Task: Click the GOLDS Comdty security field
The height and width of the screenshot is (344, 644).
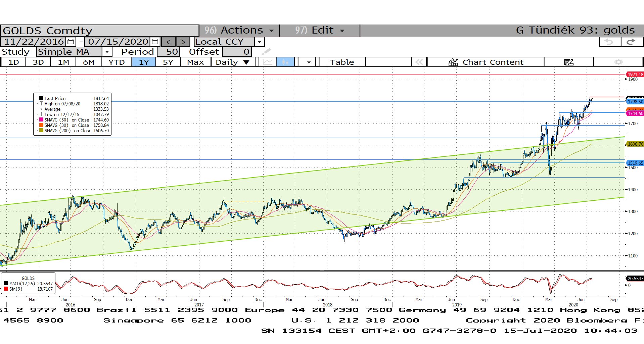Action: 99,31
